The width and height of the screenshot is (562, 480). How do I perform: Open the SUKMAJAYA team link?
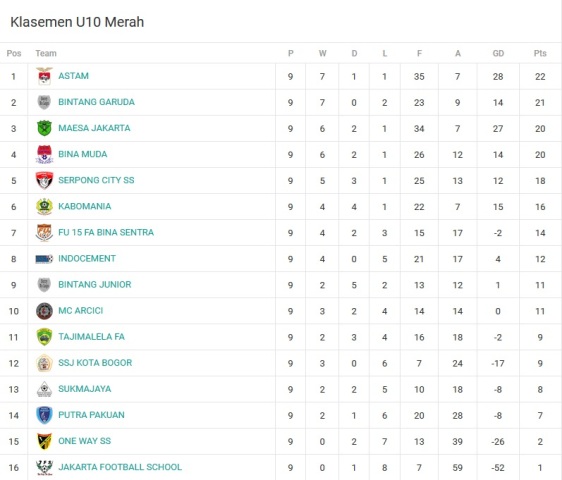pos(85,389)
